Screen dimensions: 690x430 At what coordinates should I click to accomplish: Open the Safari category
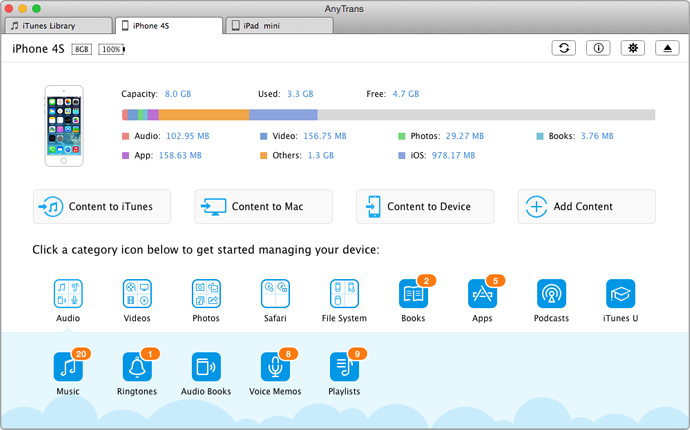click(275, 294)
